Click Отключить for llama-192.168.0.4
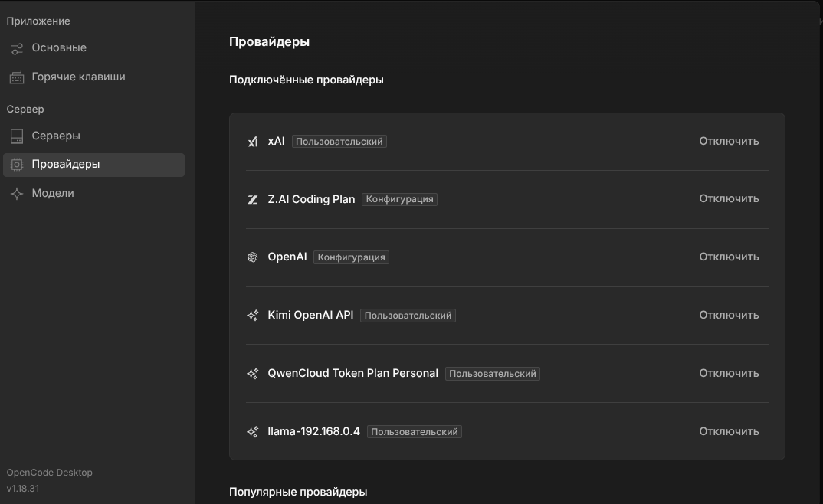823x504 pixels. click(x=729, y=432)
